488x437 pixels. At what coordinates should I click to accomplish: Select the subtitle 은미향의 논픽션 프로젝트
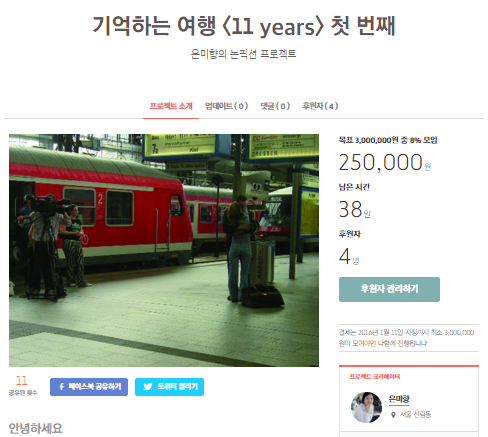(243, 54)
